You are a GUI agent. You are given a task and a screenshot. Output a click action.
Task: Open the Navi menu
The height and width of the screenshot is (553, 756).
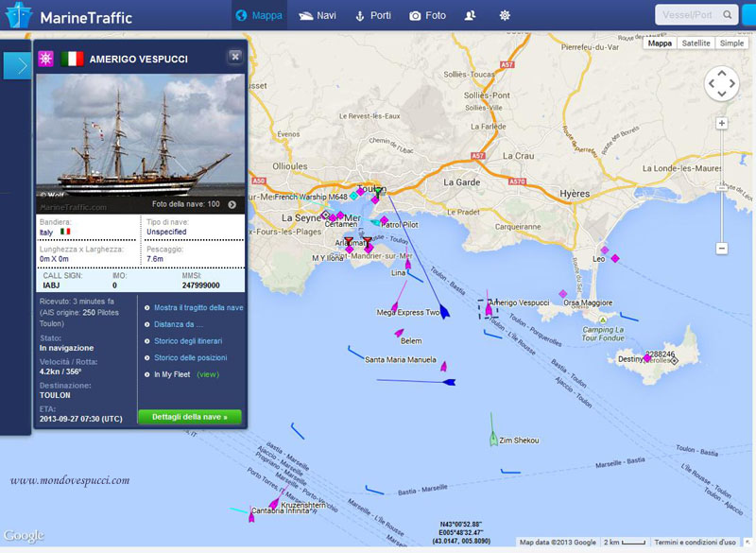(x=318, y=15)
